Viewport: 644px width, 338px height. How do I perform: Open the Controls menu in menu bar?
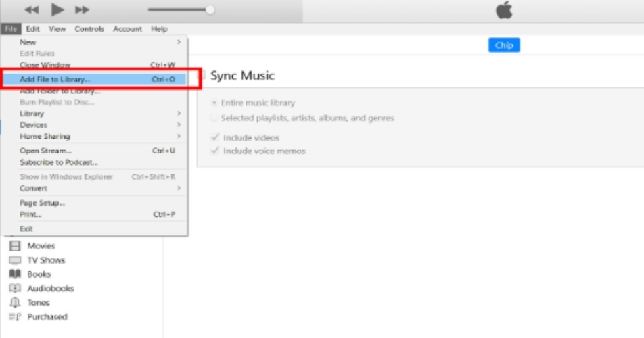[89, 29]
